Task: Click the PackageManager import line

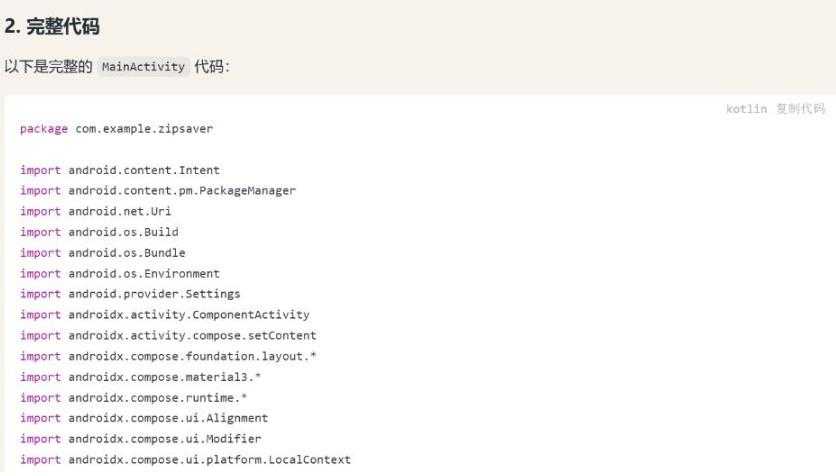Action: point(158,191)
